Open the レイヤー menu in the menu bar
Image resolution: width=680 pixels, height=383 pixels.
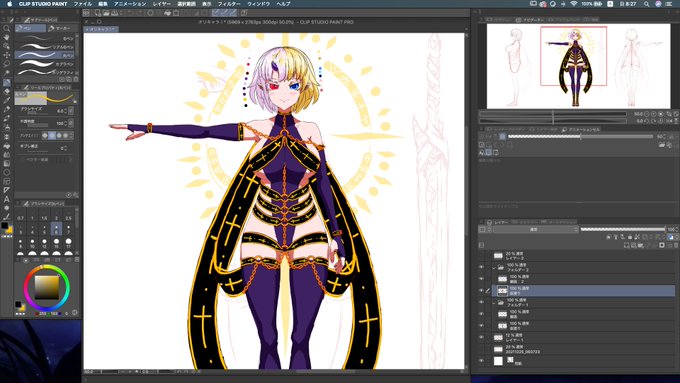162,4
